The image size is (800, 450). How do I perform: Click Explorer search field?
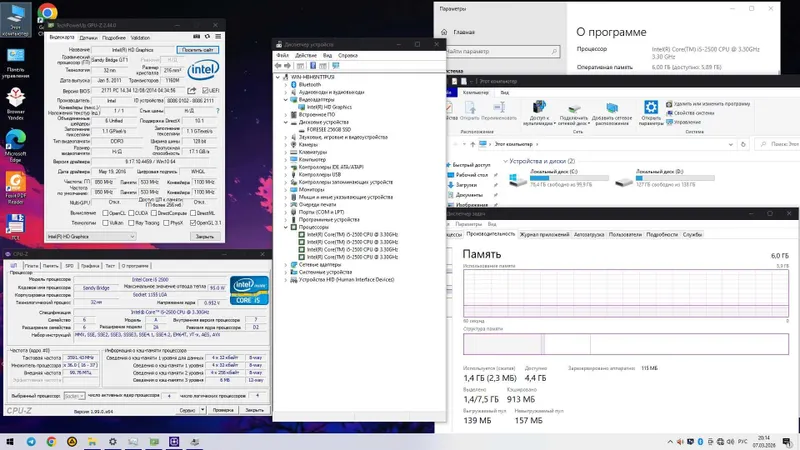tap(779, 144)
